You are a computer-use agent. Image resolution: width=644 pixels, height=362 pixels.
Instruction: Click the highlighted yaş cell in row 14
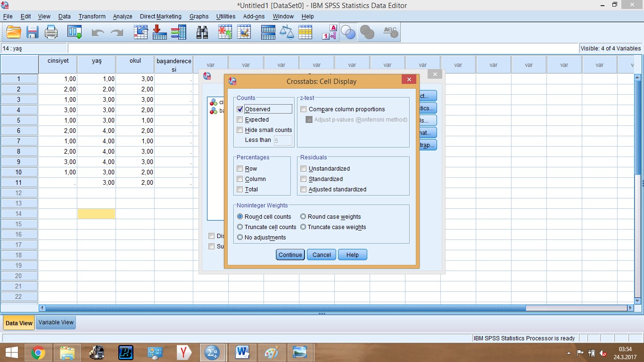(x=96, y=214)
